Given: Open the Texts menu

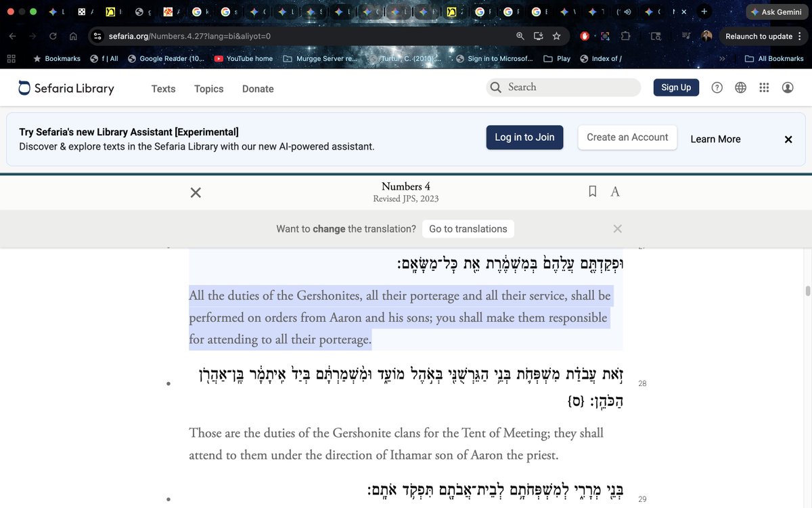Looking at the screenshot, I should 163,89.
